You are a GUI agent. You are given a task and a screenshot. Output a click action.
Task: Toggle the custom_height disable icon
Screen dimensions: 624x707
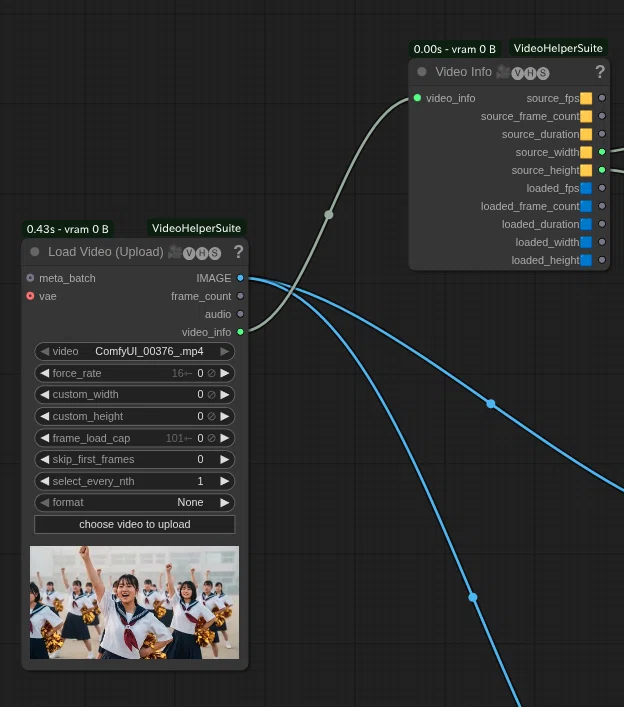[211, 416]
